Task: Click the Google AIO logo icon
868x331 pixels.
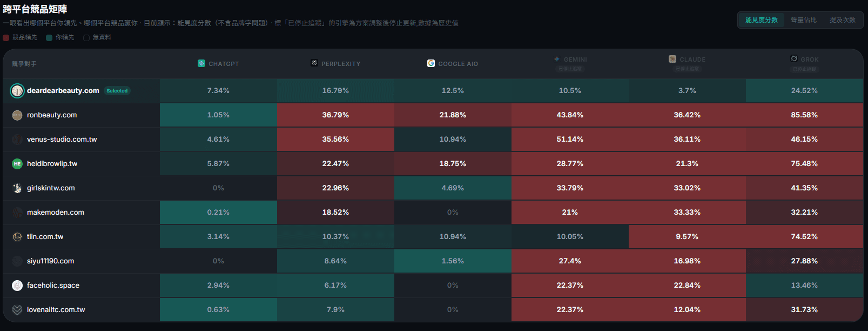Action: 431,63
